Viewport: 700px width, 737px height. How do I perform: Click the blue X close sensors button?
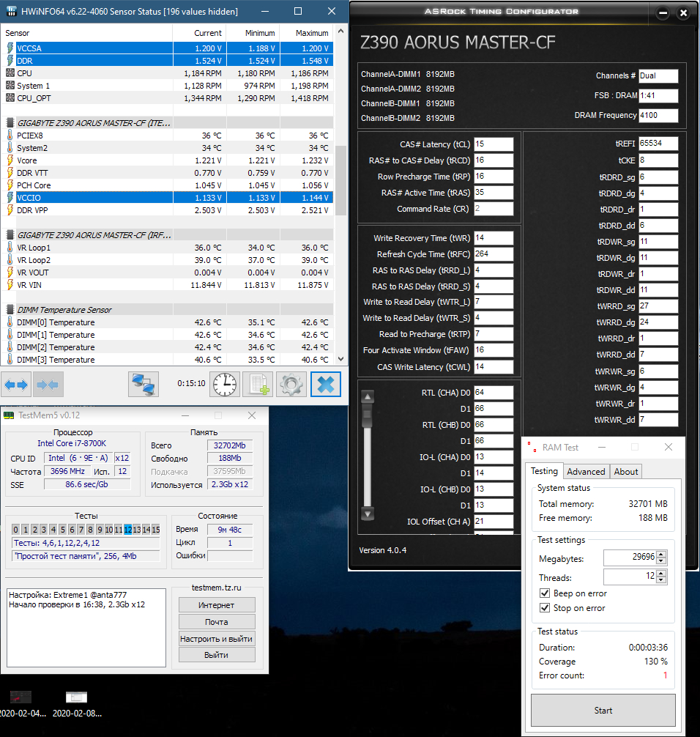tap(326, 385)
